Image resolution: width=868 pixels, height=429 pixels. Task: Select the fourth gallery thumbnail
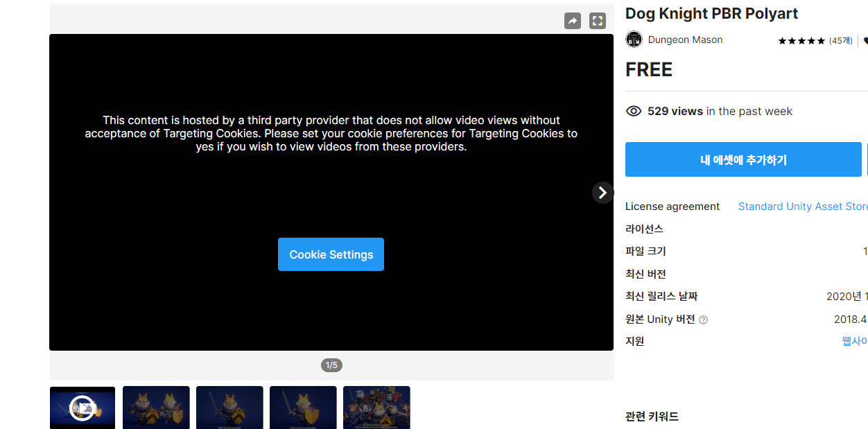303,408
